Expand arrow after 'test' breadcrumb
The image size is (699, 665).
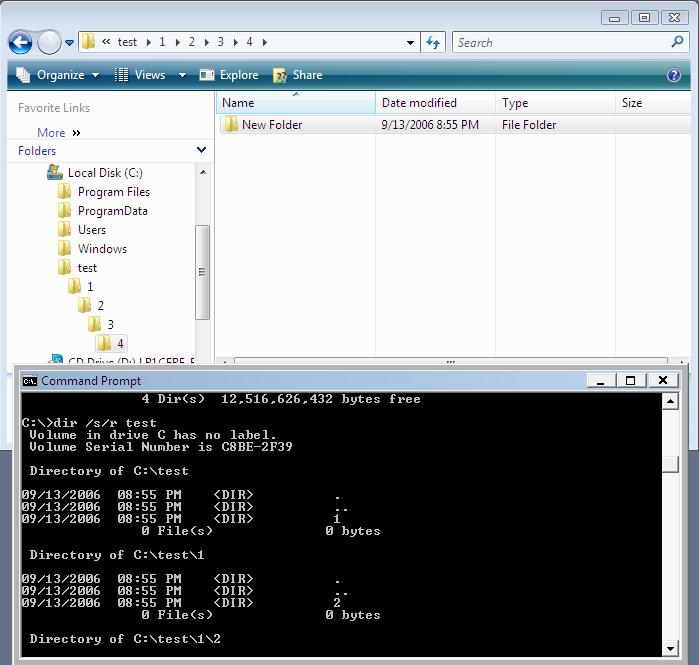point(149,42)
